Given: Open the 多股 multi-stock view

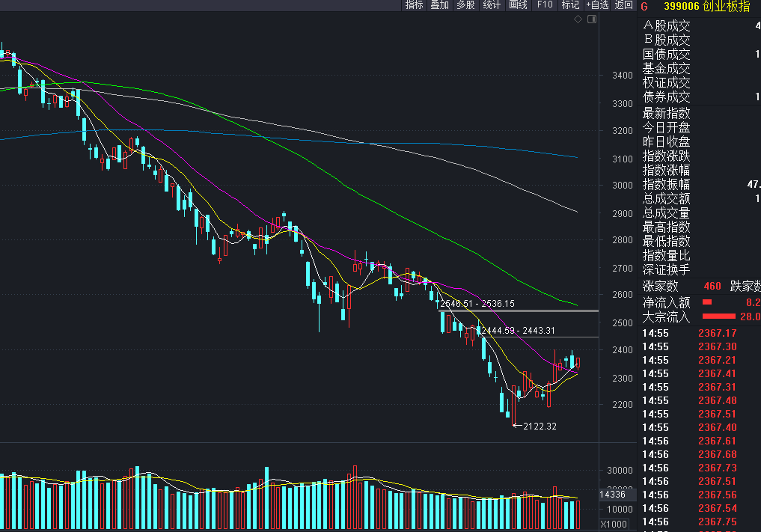Looking at the screenshot, I should (465, 5).
